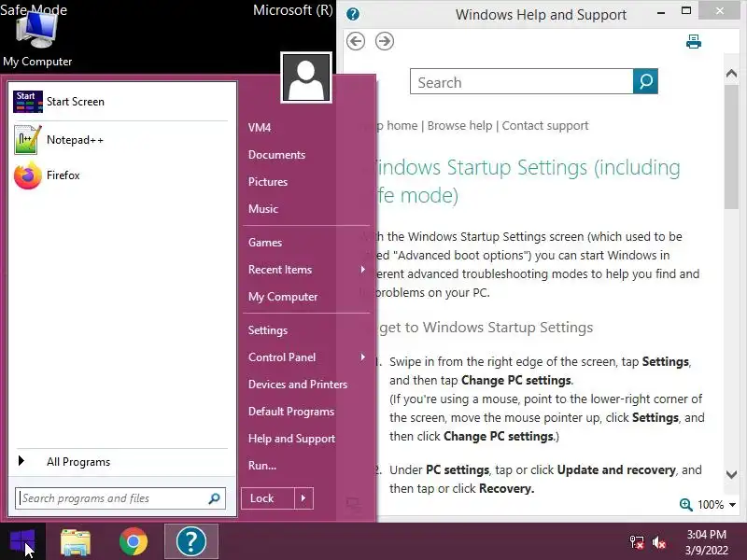Click the help search magnifier button

pyautogui.click(x=645, y=81)
